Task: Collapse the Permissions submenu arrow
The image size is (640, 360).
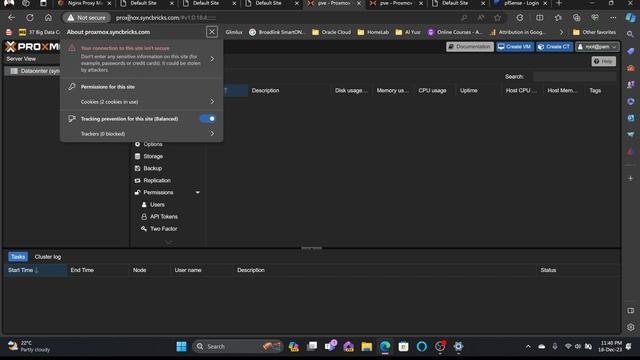Action: click(x=198, y=193)
